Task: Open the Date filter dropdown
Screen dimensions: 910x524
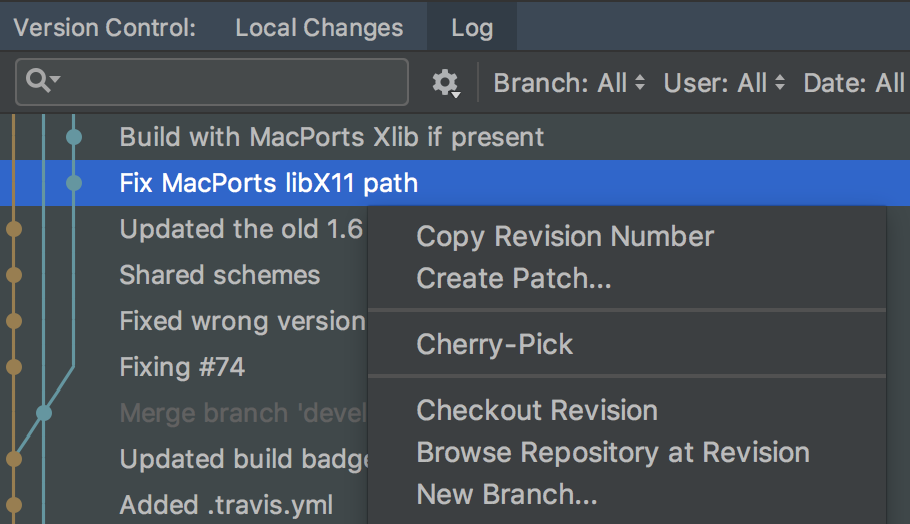Action: [x=855, y=83]
